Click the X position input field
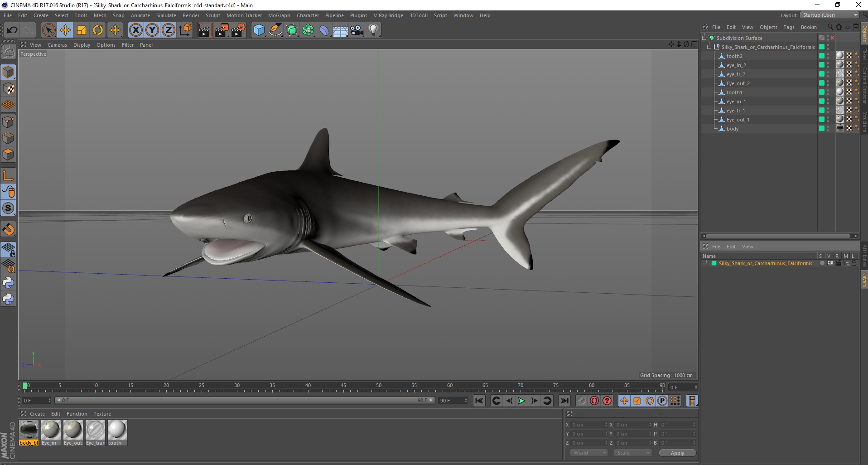The width and height of the screenshot is (868, 465). coord(588,425)
